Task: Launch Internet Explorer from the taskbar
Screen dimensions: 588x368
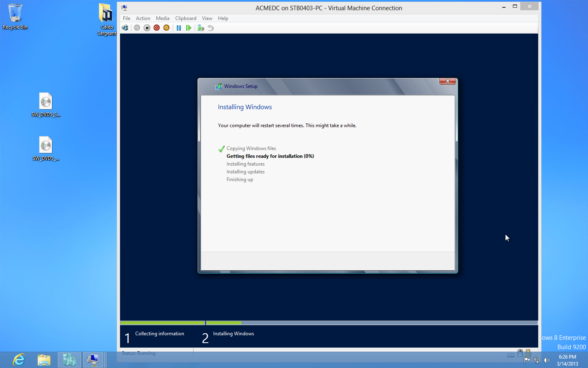Action: (19, 360)
